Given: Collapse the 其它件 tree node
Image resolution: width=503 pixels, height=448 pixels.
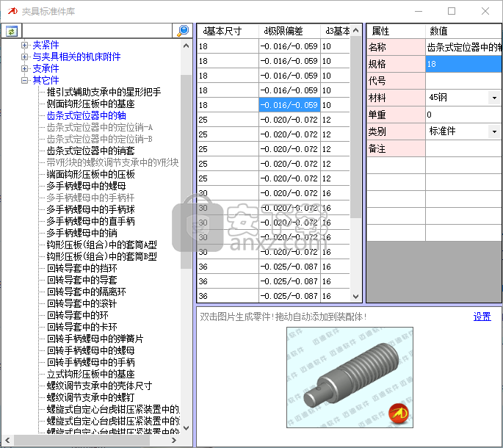Looking at the screenshot, I should 24,80.
